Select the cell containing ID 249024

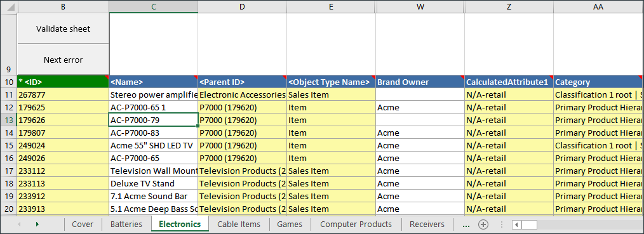click(x=63, y=145)
